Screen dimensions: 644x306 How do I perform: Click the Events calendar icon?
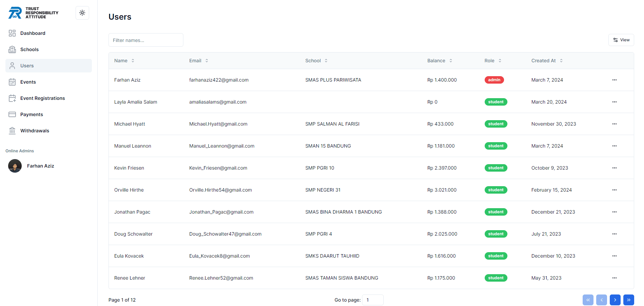[x=12, y=82]
